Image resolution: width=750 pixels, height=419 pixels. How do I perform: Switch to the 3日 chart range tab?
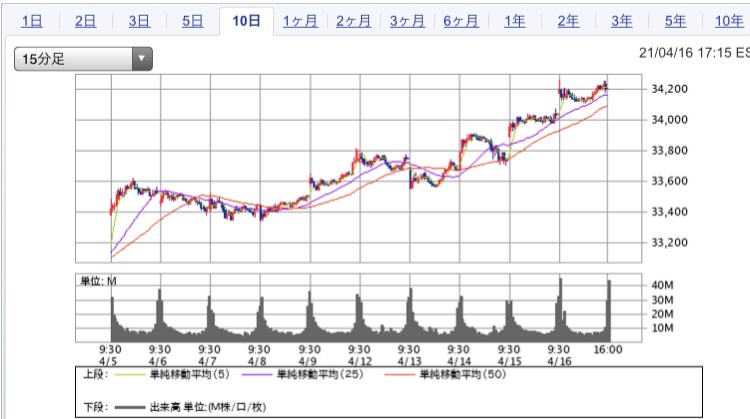tap(139, 21)
